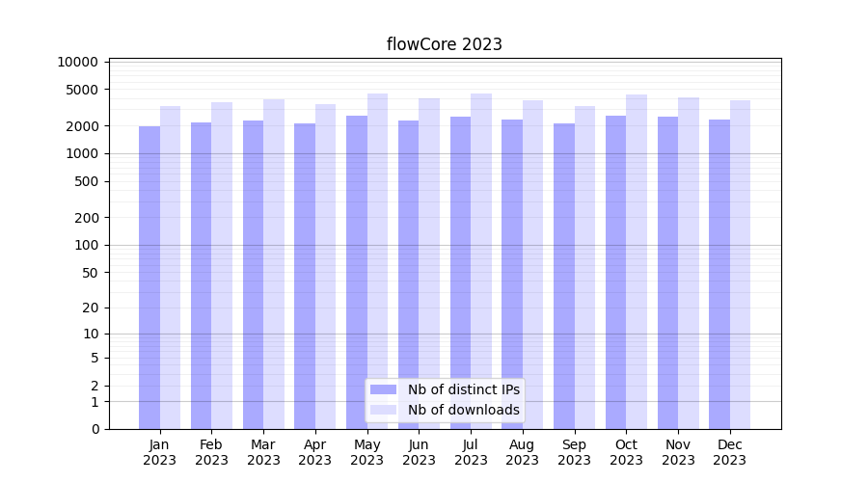Click the Nb of distinct IPs legend swatch
The image size is (868, 482).
click(x=383, y=389)
